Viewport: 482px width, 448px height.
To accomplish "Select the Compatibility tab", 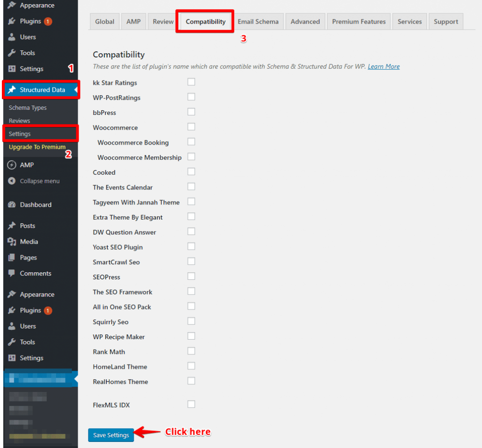I will pos(205,22).
